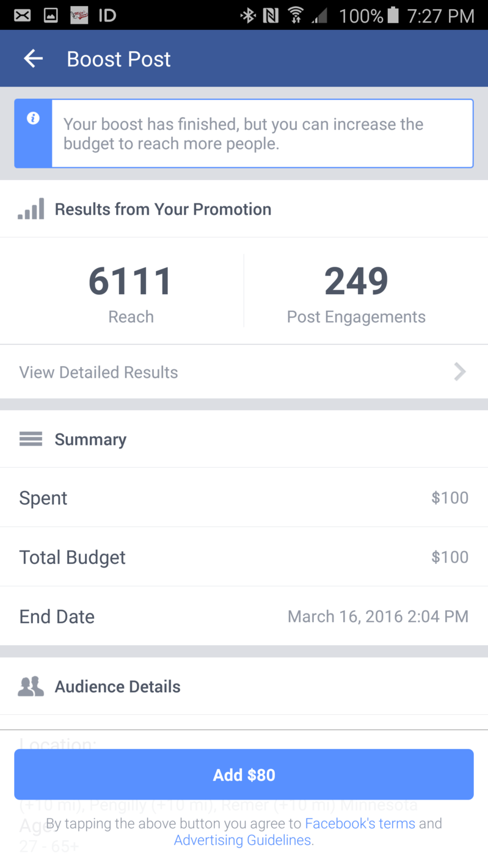Open Facebook's terms link
Viewport: 488px width, 868px height.
pos(360,823)
